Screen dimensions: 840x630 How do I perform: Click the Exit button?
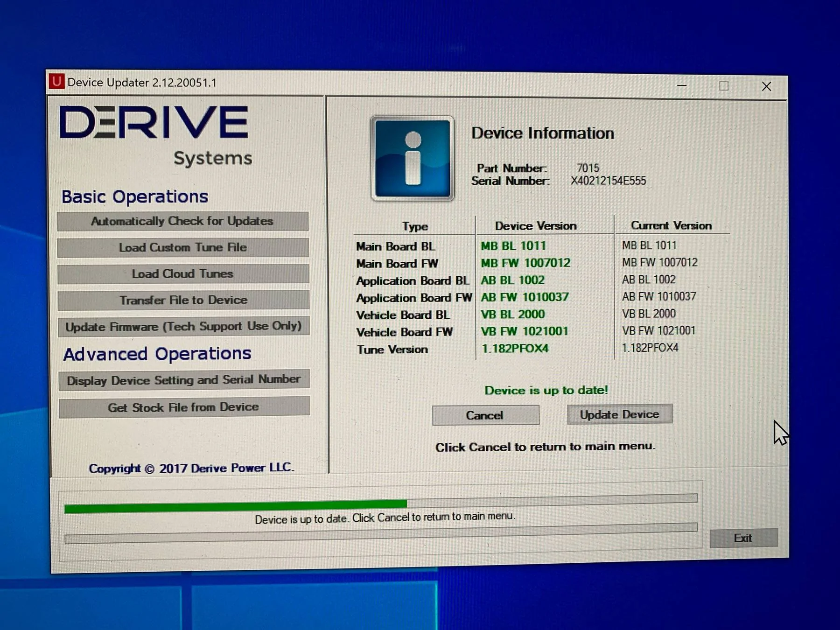point(743,538)
